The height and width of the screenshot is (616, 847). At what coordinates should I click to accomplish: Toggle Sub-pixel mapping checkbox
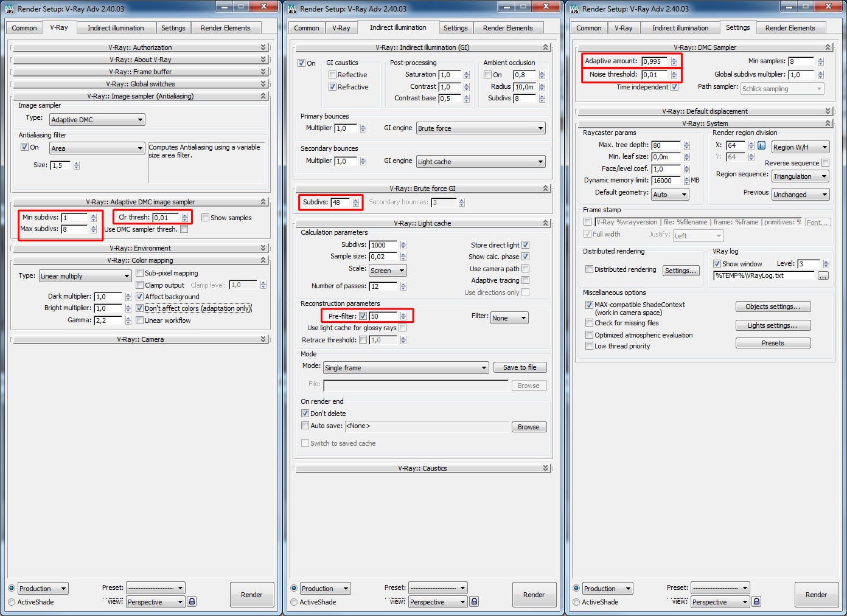click(139, 273)
